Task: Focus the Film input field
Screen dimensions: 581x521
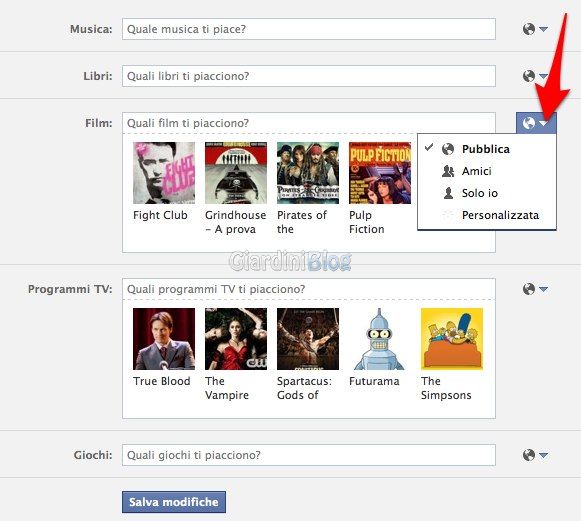Action: pyautogui.click(x=309, y=123)
